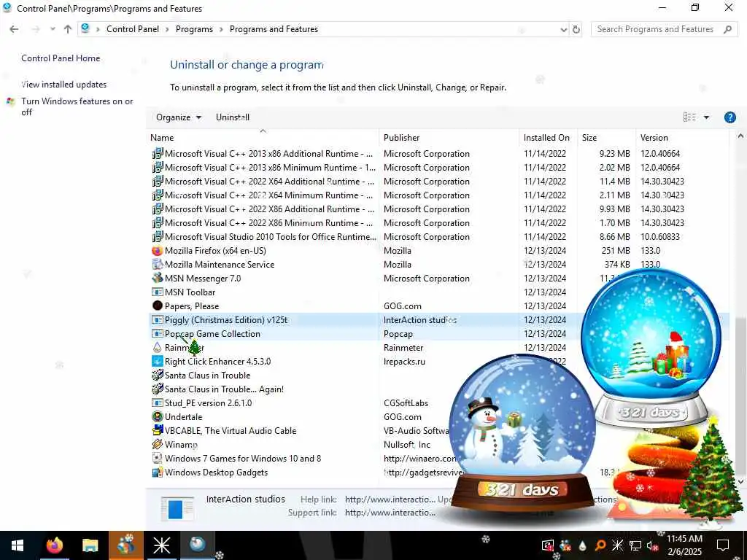Viewport: 747px width, 560px height.
Task: Sort by the Publisher column header
Action: [449, 138]
